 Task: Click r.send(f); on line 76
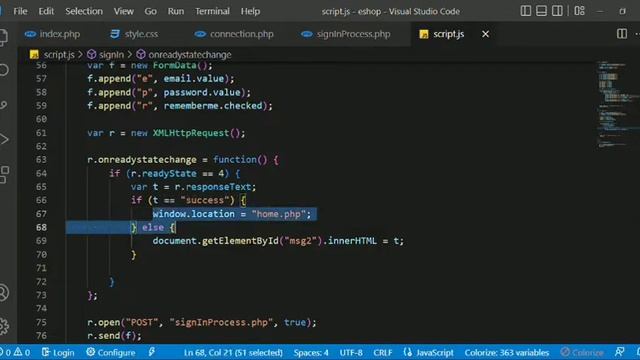[114, 336]
